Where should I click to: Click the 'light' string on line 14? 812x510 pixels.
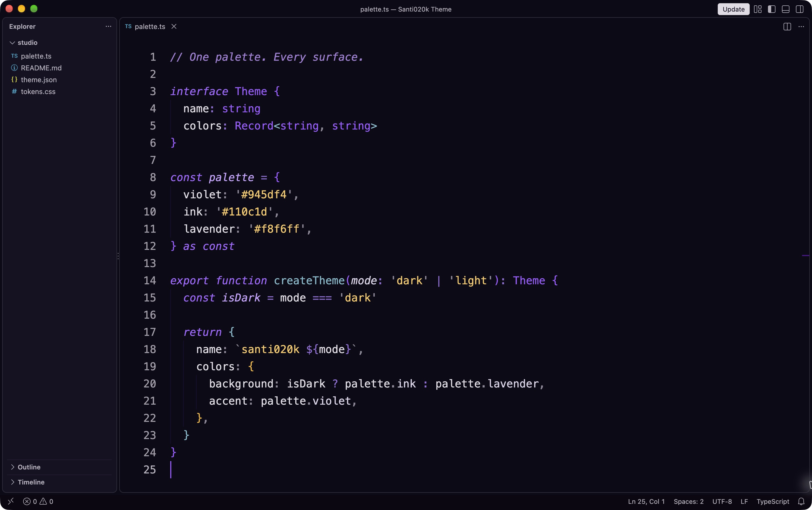tap(471, 281)
